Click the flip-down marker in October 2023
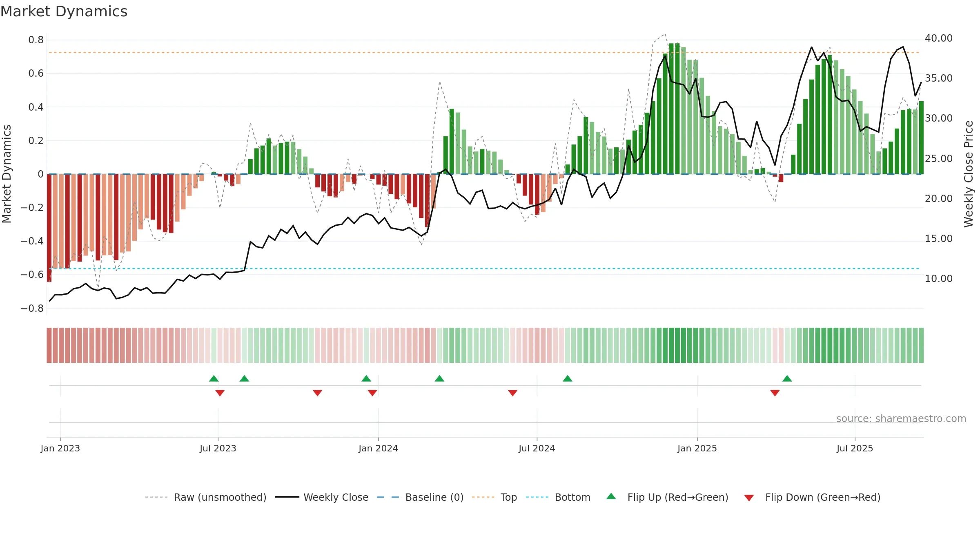980x551 pixels. coord(317,393)
